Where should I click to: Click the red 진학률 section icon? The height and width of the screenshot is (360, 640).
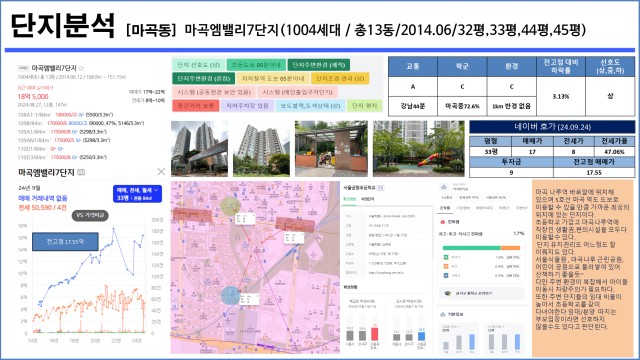pyautogui.click(x=442, y=222)
